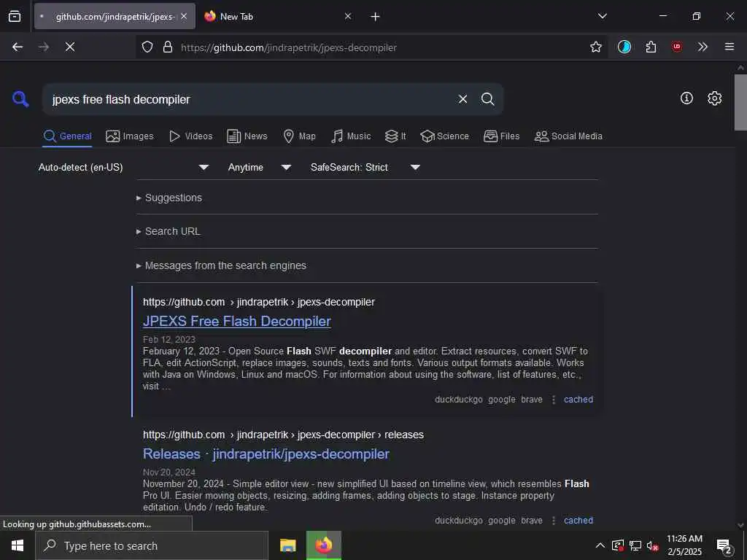Open more options for first result
The image size is (747, 560).
click(x=553, y=400)
